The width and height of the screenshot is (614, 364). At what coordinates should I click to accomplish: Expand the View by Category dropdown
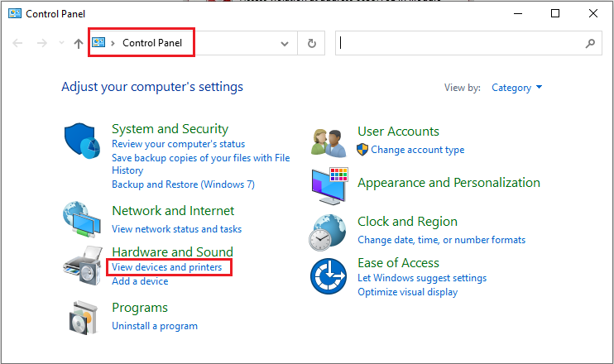pos(516,88)
